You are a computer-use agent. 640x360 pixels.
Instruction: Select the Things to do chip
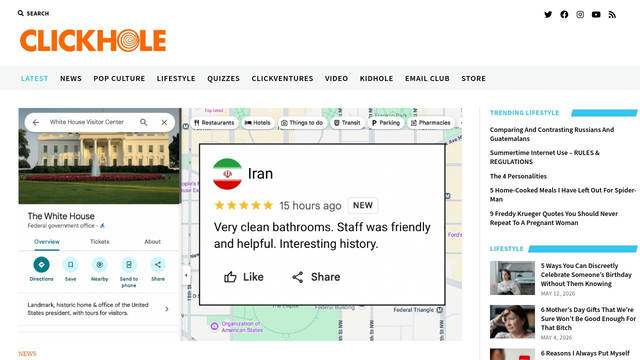pos(302,123)
